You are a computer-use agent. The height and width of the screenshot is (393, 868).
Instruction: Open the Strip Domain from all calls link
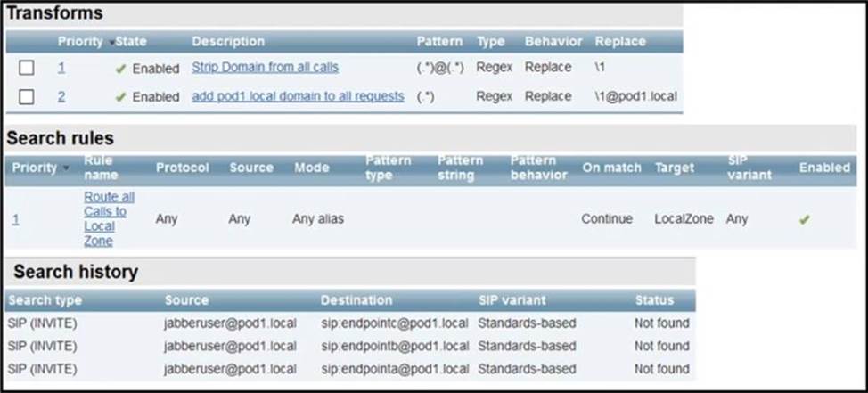(x=265, y=68)
